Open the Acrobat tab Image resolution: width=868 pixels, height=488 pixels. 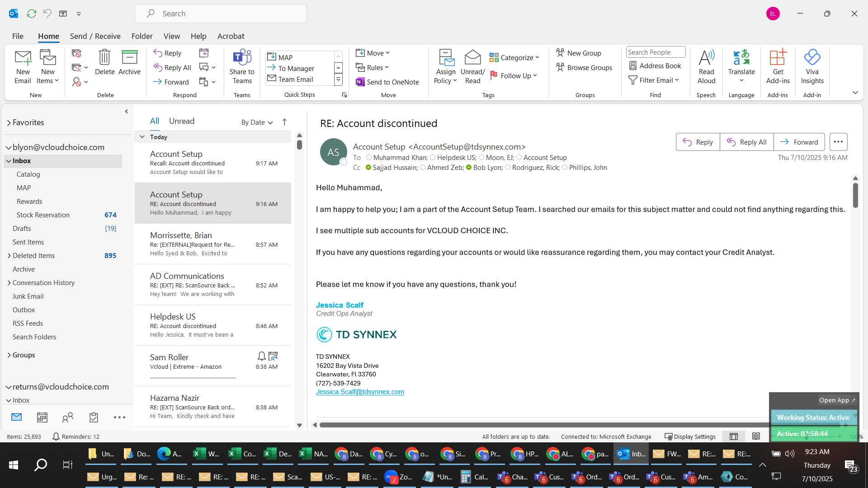231,36
